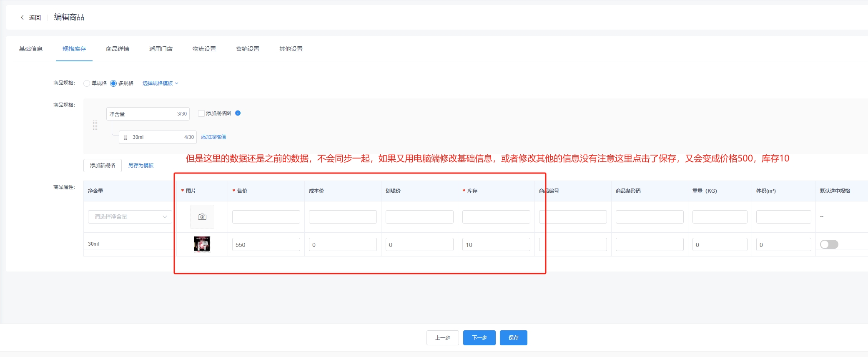Click the 下一步 button
This screenshot has height=357, width=868.
tap(479, 338)
